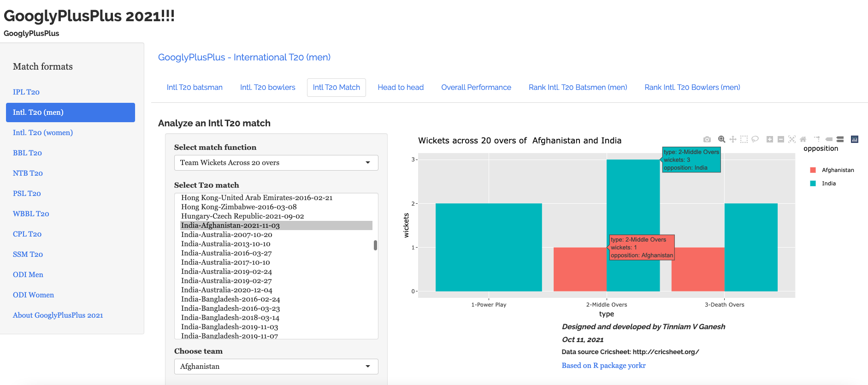Click the Zoom in plus icon
Screen dimensions: 868x385
pyautogui.click(x=770, y=139)
